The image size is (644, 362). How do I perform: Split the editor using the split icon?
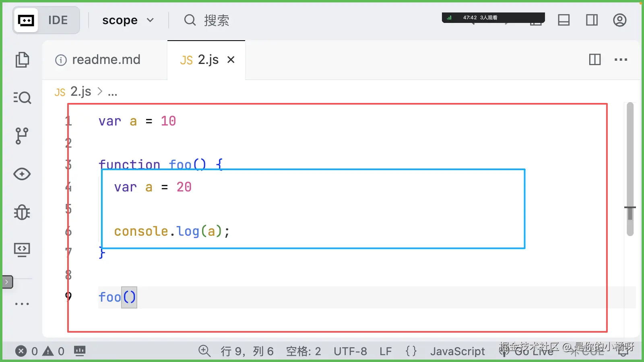click(x=594, y=60)
